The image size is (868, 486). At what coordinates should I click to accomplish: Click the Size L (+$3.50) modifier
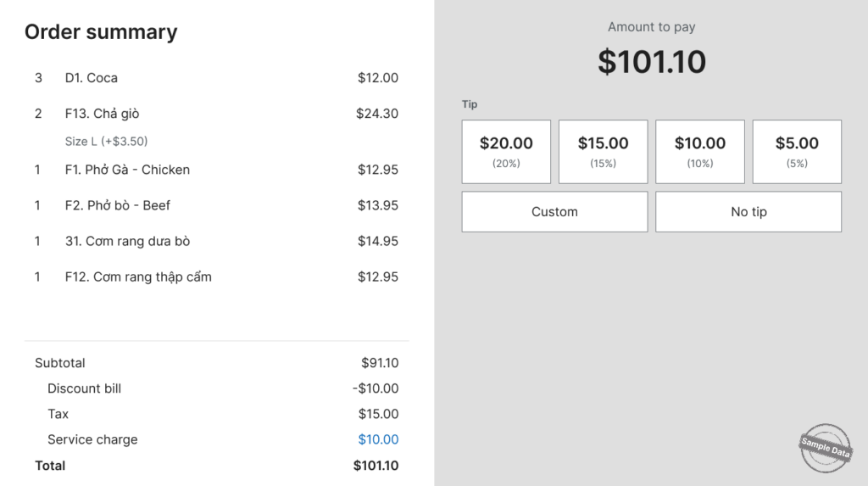point(106,142)
